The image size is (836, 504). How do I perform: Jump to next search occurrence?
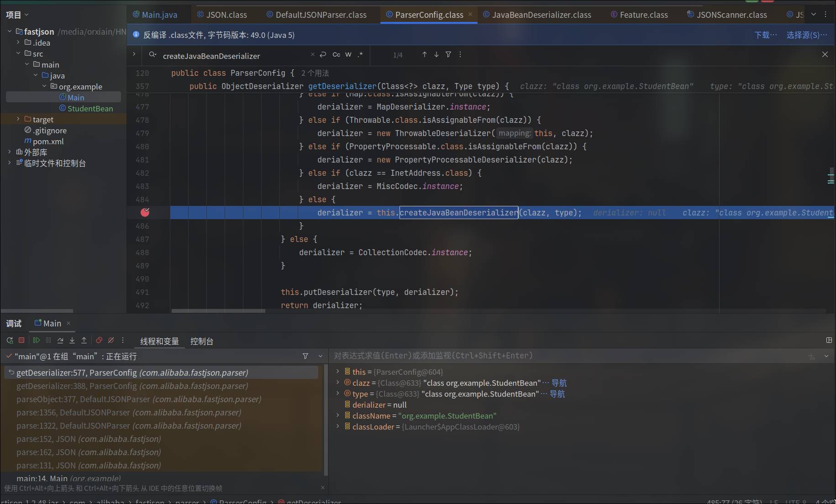(436, 55)
